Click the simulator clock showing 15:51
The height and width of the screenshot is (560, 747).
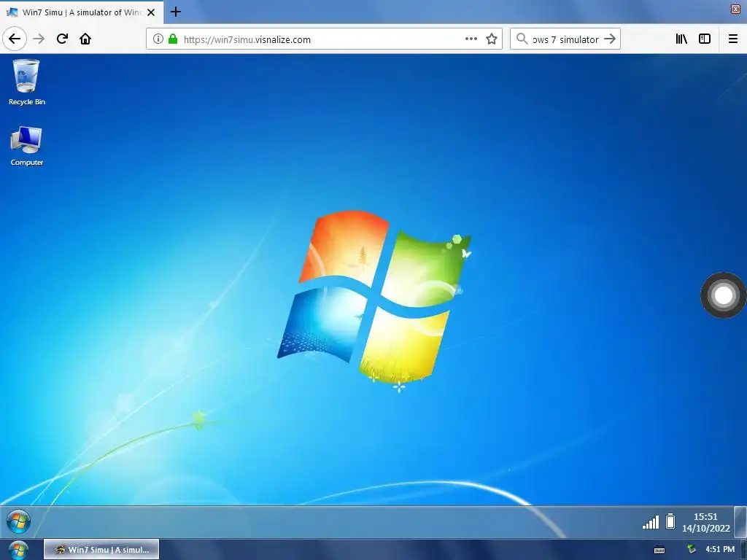click(x=705, y=522)
